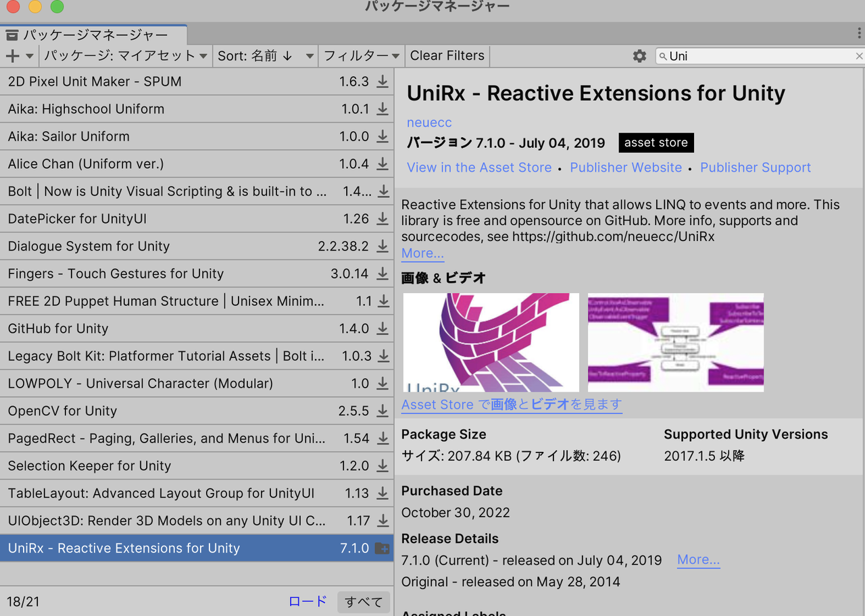Download the 2D Pixel Unit Maker package
This screenshot has height=616, width=865.
(x=382, y=81)
